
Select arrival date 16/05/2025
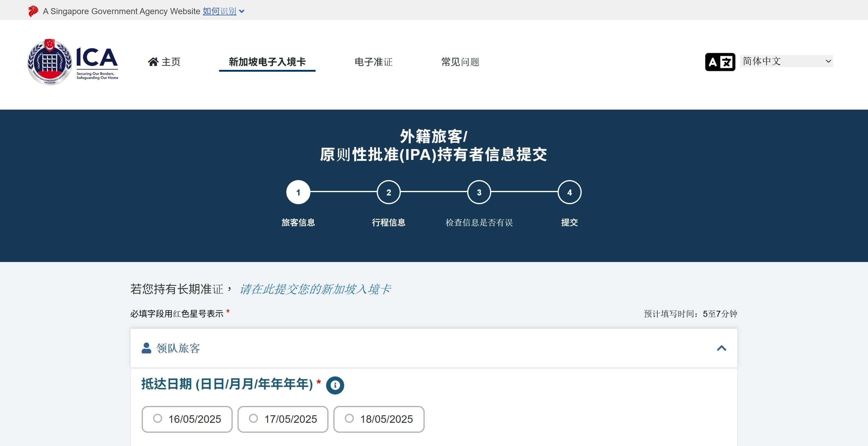157,418
